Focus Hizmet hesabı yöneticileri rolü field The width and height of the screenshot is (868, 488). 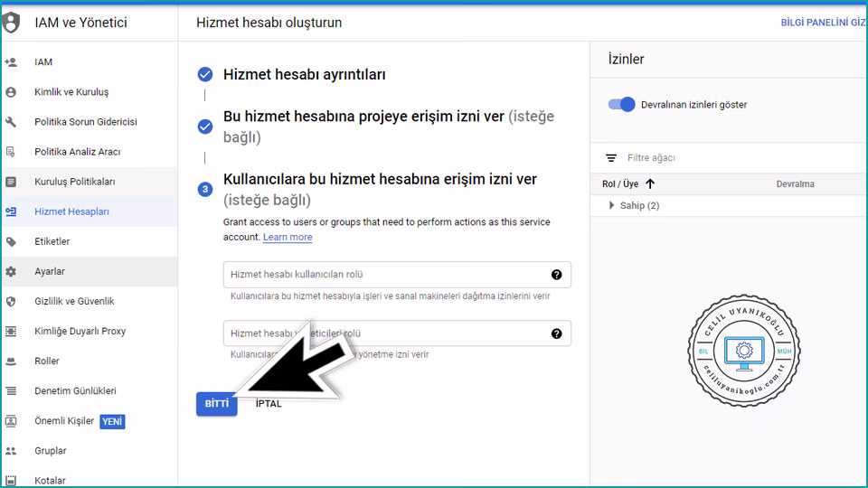coord(397,333)
